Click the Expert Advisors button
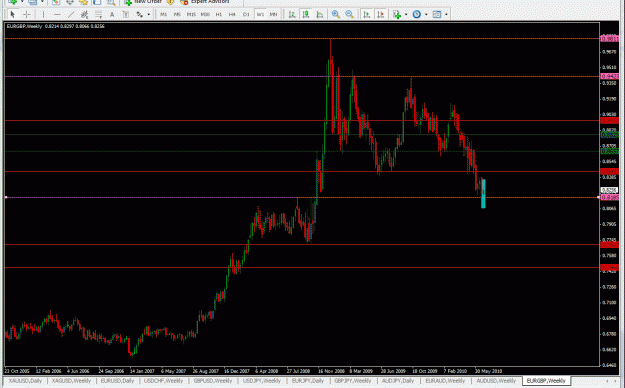625x388 pixels. (204, 2)
